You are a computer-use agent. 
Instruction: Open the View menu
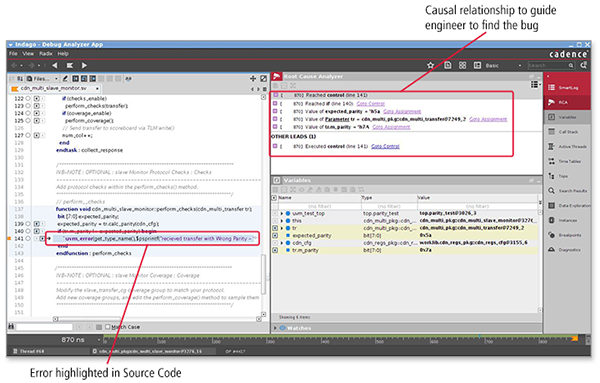(x=28, y=54)
